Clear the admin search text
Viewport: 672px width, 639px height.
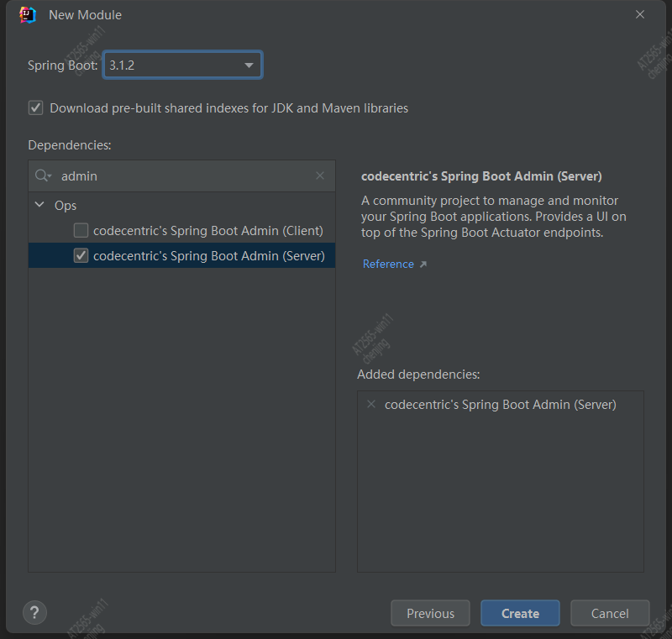(320, 175)
